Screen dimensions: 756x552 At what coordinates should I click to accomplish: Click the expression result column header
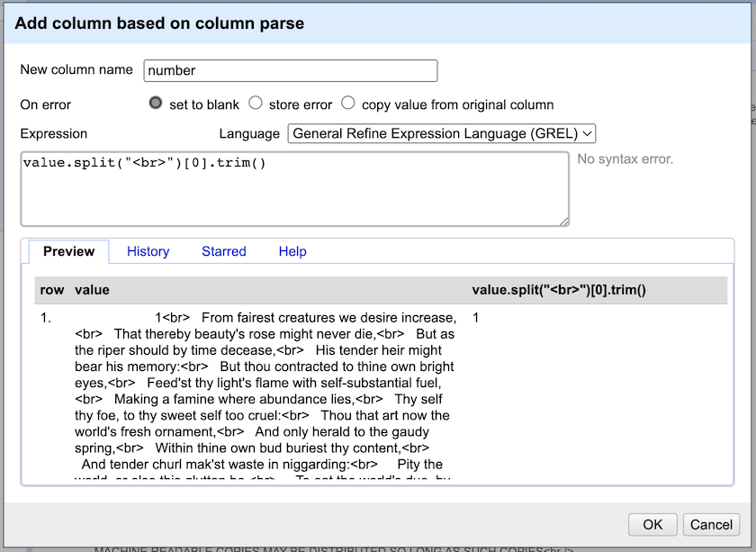click(559, 290)
